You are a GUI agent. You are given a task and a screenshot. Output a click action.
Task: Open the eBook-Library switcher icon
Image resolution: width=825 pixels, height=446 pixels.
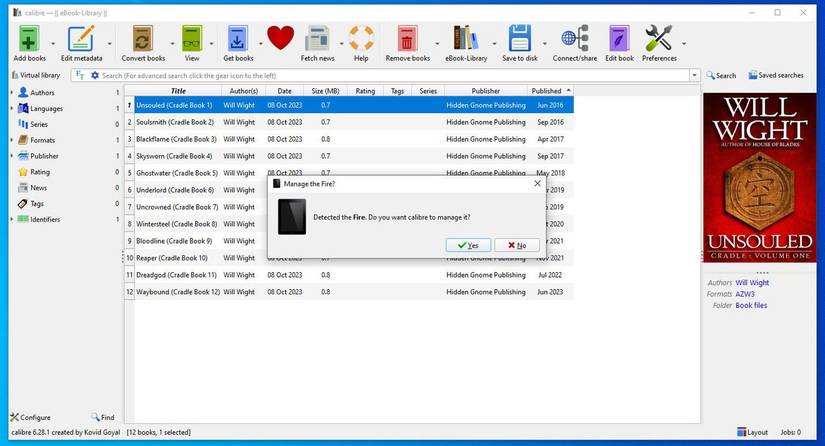click(466, 39)
